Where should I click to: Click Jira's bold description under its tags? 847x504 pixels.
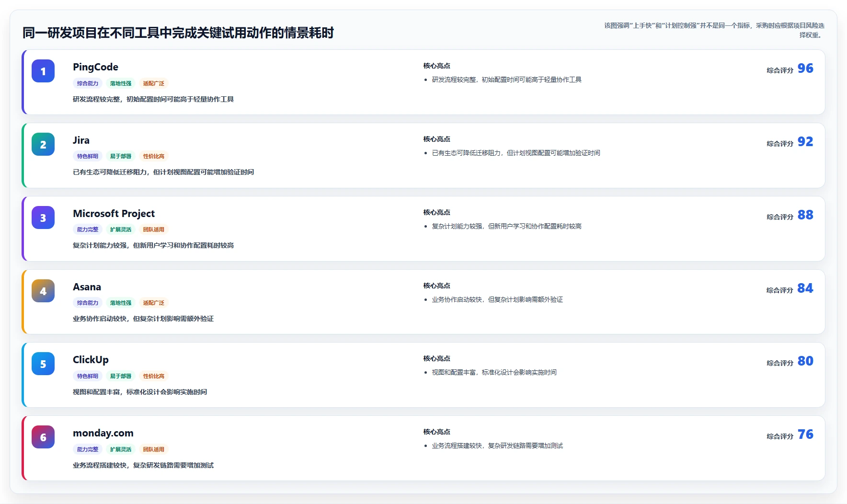163,172
